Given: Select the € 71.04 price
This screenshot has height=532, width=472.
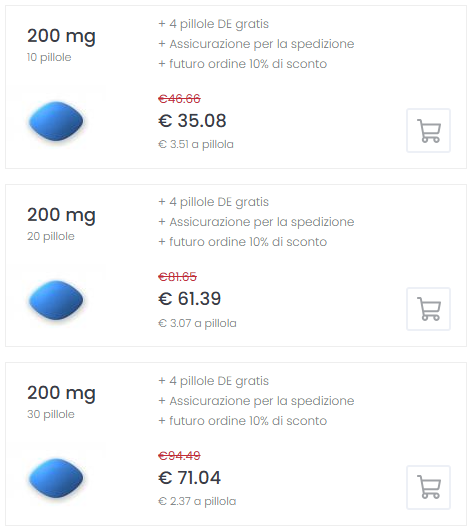Looking at the screenshot, I should 189,478.
